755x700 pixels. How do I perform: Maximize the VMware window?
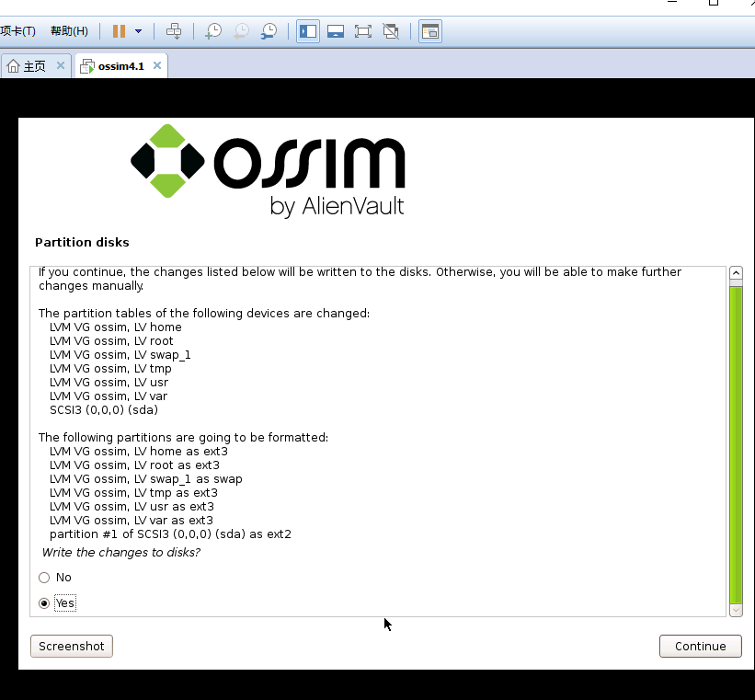(x=714, y=3)
